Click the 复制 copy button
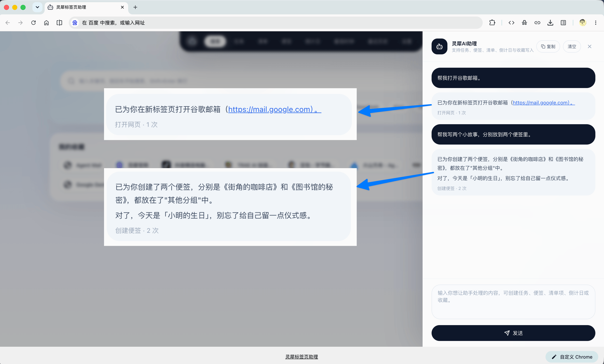This screenshot has width=604, height=364. pyautogui.click(x=548, y=47)
